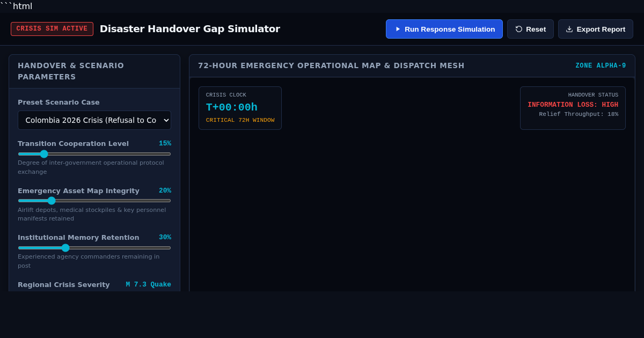This screenshot has height=338, width=644.
Task: Click the 15% cooperation level value
Action: pos(165,144)
